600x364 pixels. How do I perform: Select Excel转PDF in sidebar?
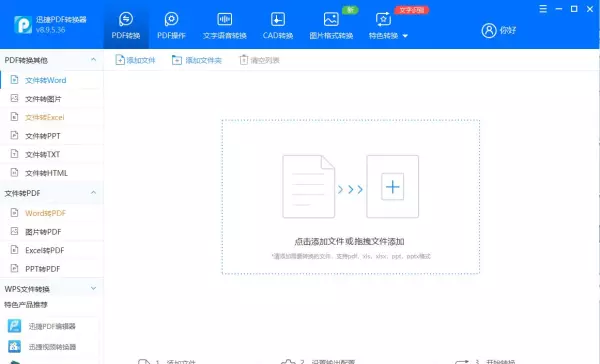(x=52, y=250)
